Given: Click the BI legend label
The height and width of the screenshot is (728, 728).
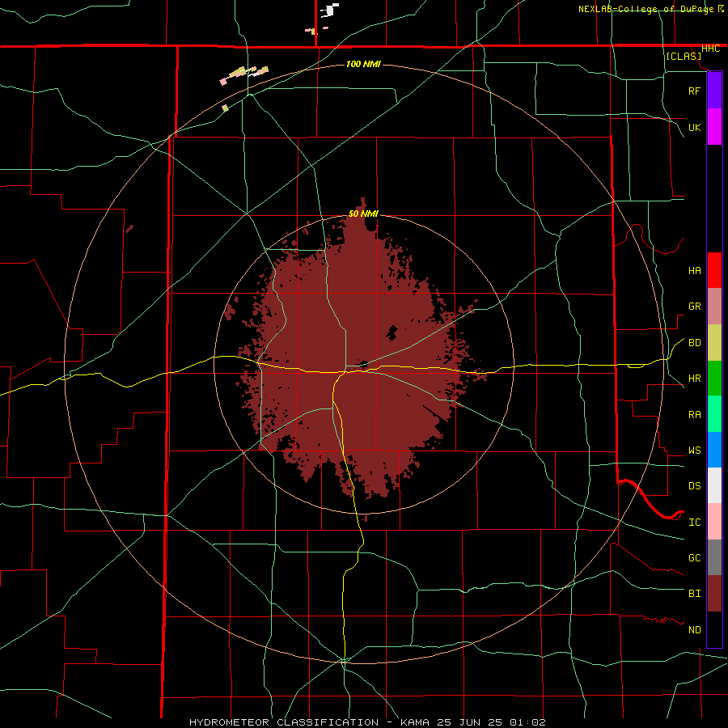Looking at the screenshot, I should (694, 594).
